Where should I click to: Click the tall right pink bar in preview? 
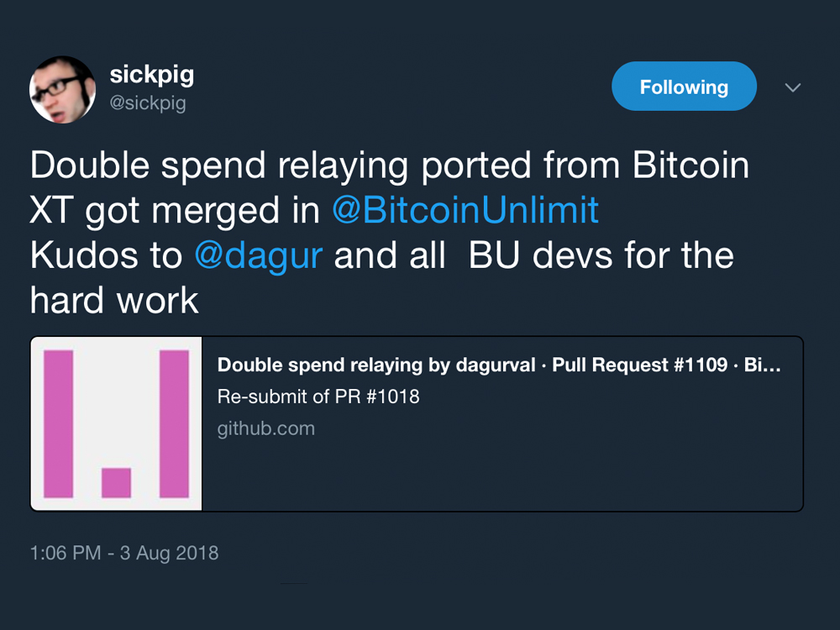(x=175, y=423)
